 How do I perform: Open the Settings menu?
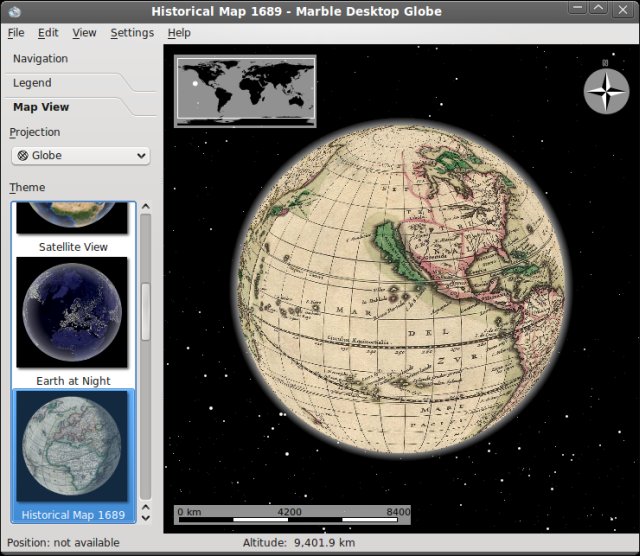132,32
